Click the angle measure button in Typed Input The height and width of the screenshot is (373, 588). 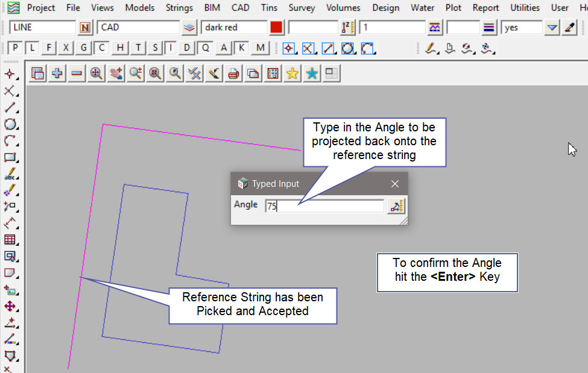tap(396, 206)
